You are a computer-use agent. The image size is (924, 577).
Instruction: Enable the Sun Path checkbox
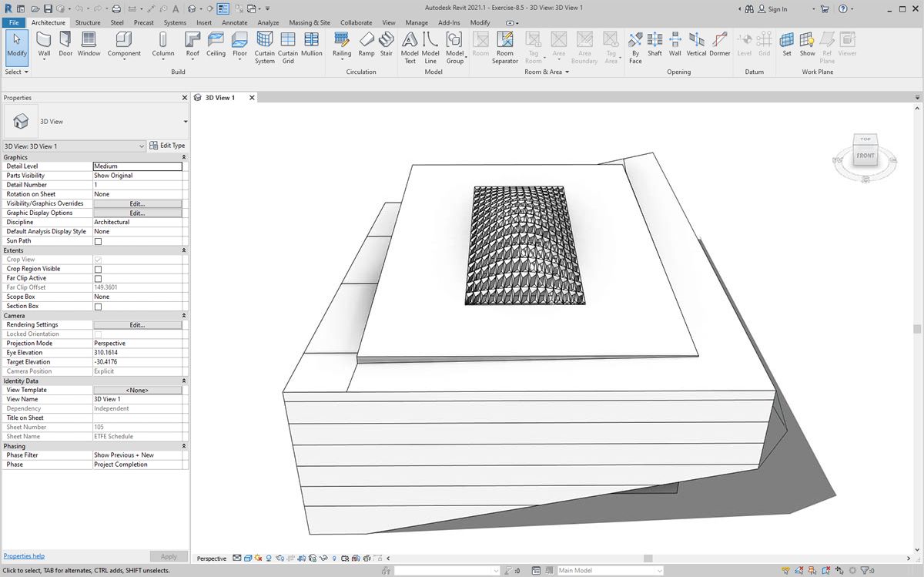coord(98,241)
